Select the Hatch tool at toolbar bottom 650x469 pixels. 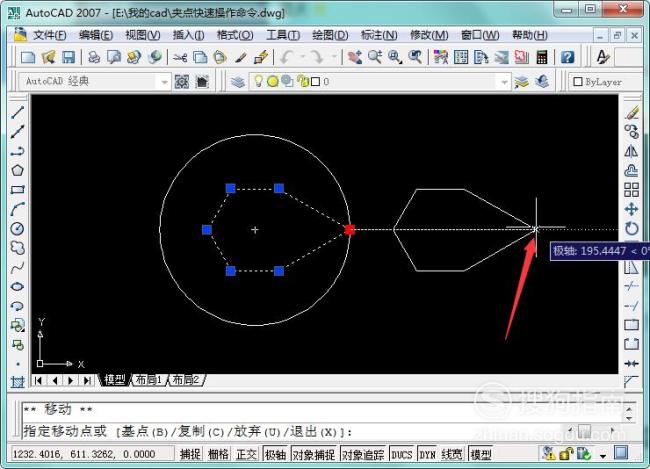[x=17, y=382]
